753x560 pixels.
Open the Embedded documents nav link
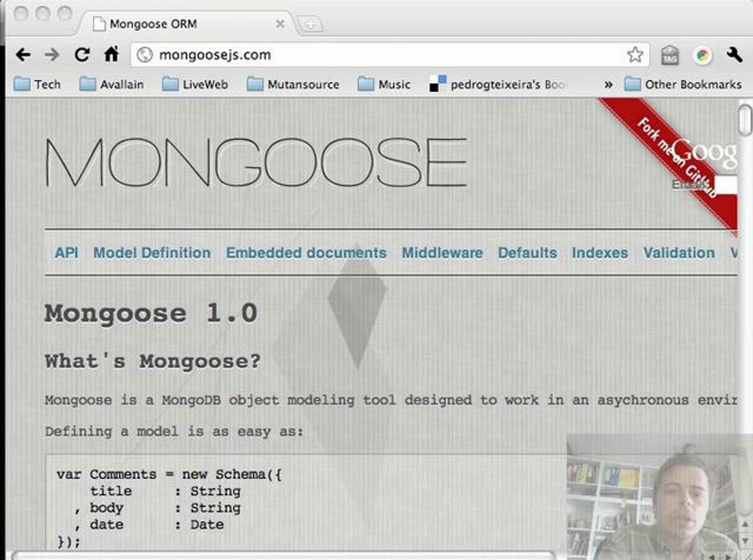[306, 253]
